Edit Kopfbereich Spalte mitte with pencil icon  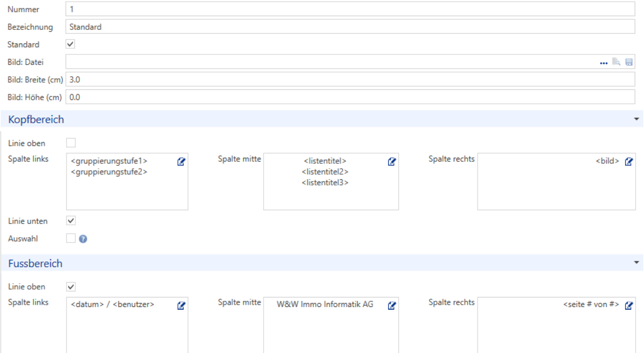coord(392,162)
